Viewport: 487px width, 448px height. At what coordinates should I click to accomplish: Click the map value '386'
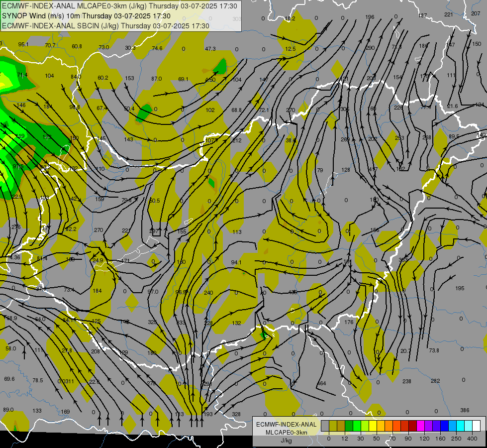[x=465, y=410]
